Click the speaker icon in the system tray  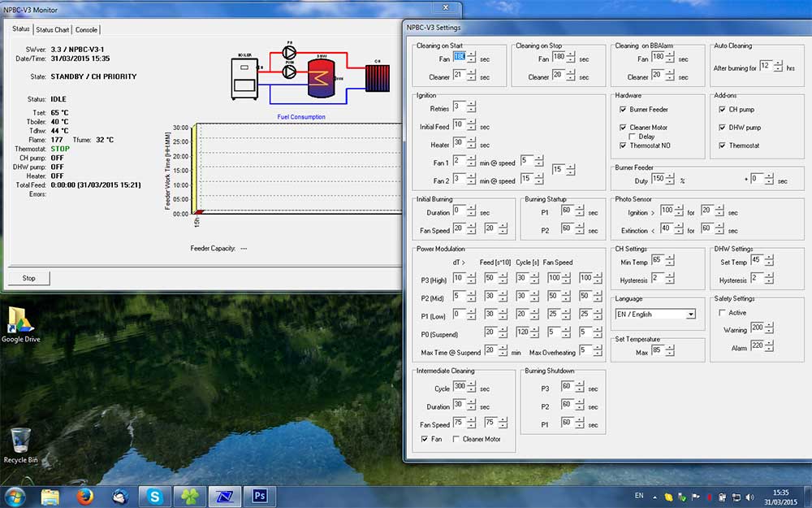[x=748, y=497]
